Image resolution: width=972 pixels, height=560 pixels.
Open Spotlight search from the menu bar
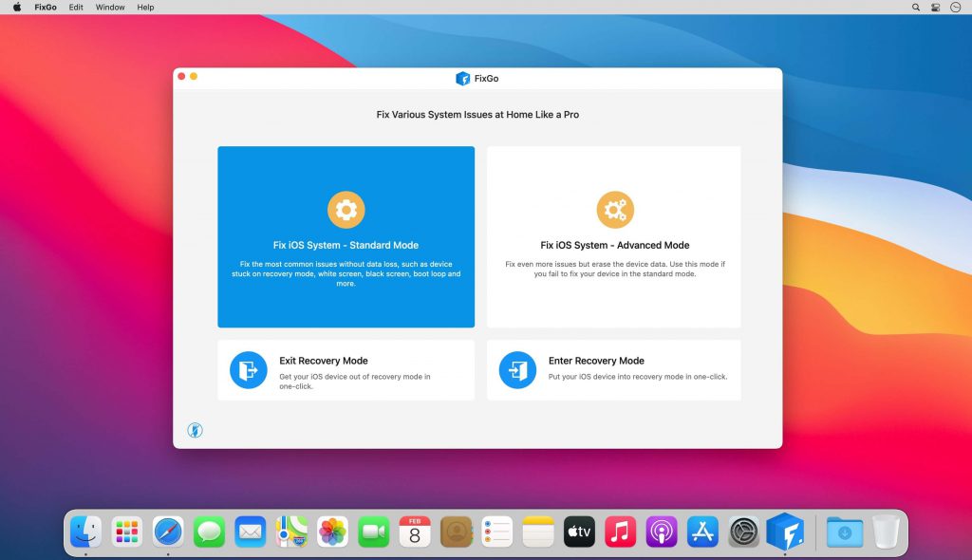(x=915, y=7)
